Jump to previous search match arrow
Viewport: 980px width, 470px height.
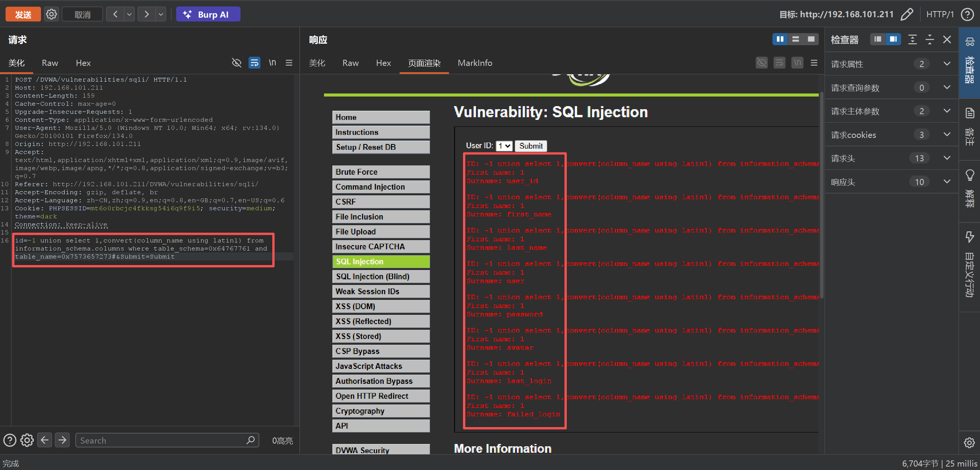pyautogui.click(x=45, y=440)
